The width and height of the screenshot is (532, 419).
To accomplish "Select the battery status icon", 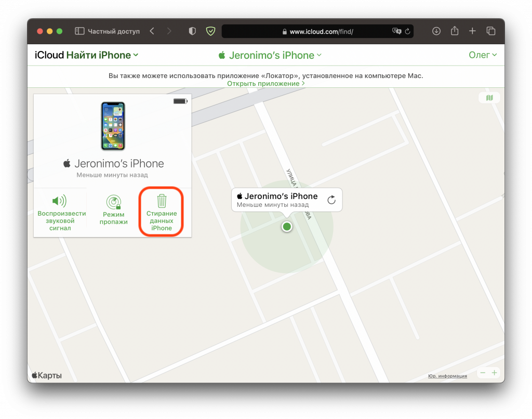I will 180,101.
